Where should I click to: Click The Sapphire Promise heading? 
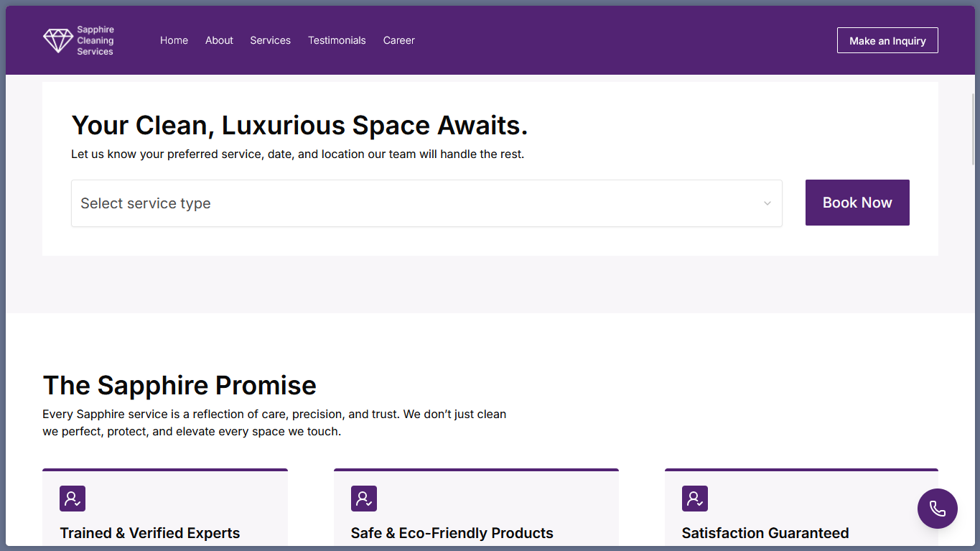click(179, 386)
